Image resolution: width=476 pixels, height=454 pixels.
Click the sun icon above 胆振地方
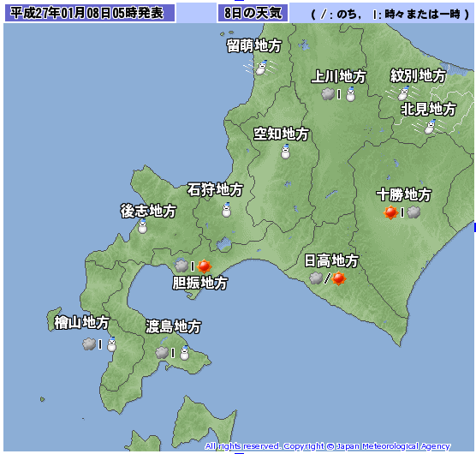(x=204, y=266)
